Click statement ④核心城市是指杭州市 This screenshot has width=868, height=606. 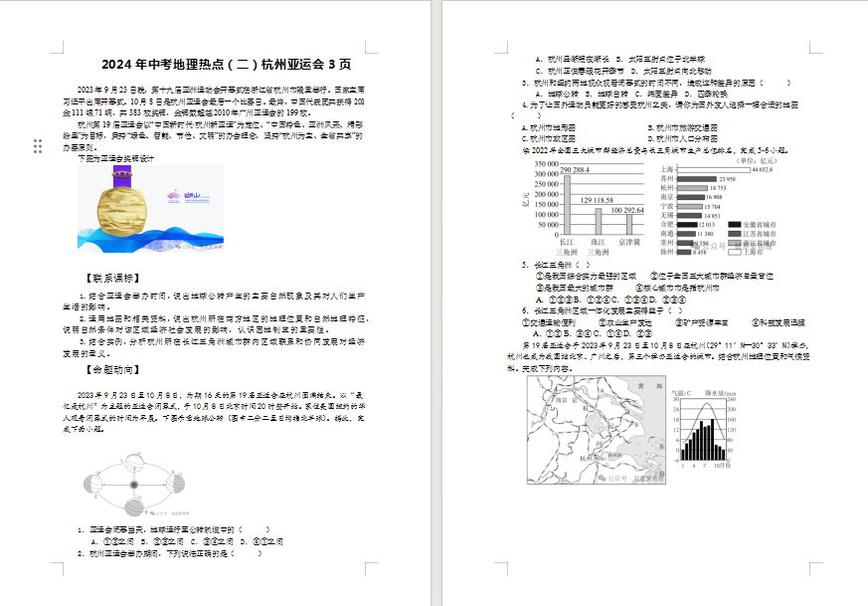677,288
